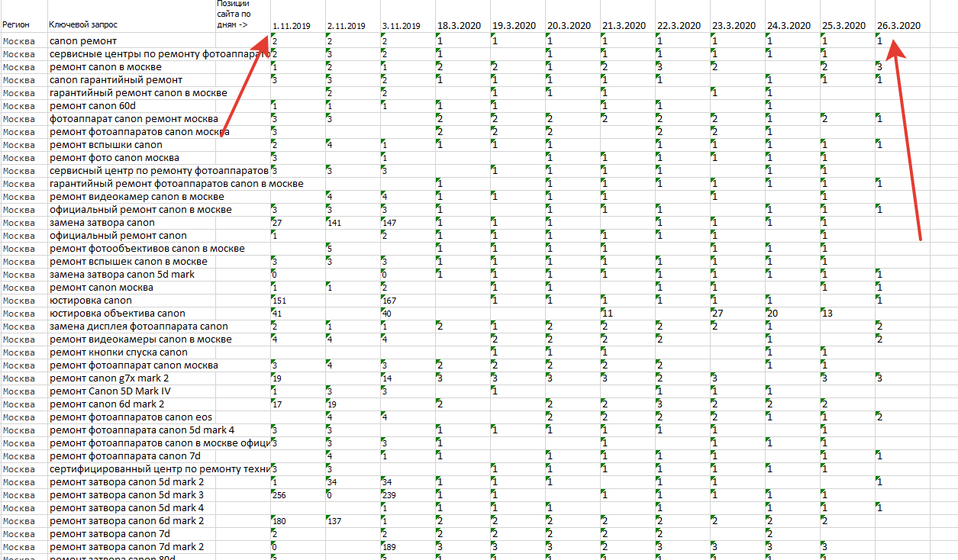Select keyword "замена дисплея фотоаппарата canon"
Screen dimensions: 958x560
(139, 326)
